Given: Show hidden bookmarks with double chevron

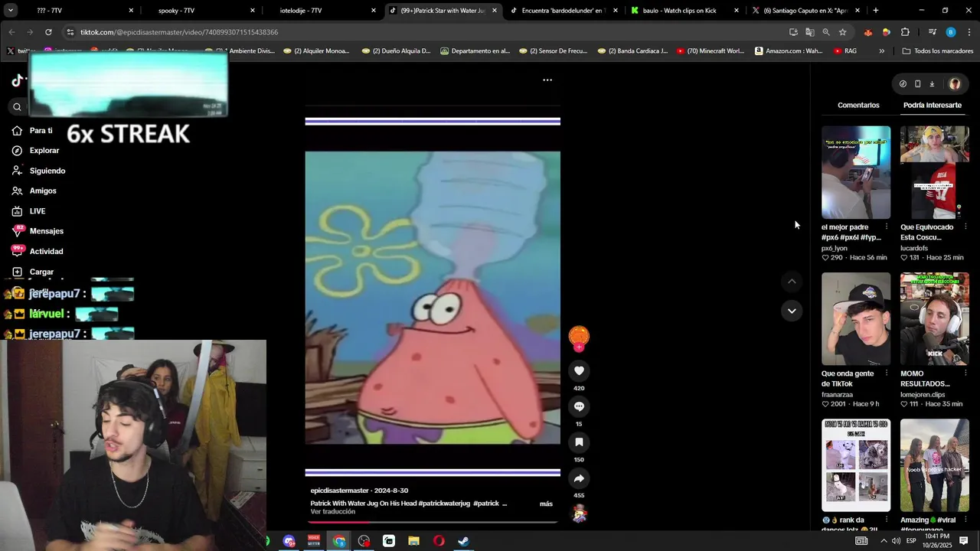Looking at the screenshot, I should tap(881, 51).
